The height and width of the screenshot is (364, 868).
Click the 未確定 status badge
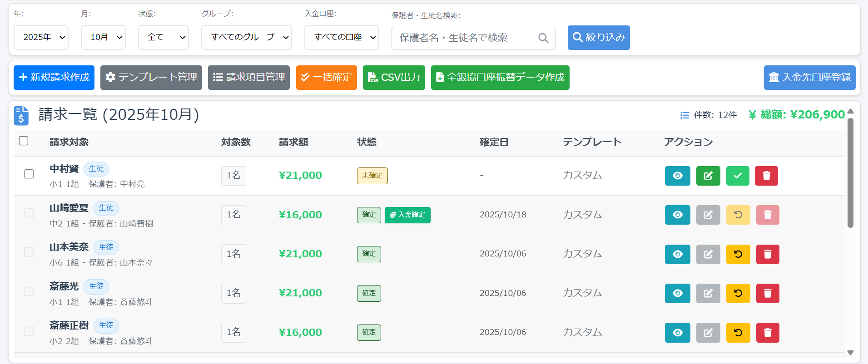click(372, 176)
